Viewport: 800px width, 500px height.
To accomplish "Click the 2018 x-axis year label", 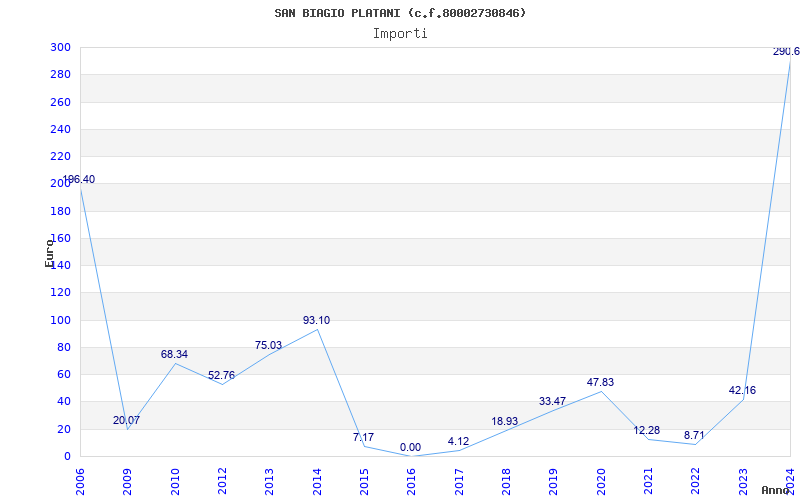I will (506, 482).
